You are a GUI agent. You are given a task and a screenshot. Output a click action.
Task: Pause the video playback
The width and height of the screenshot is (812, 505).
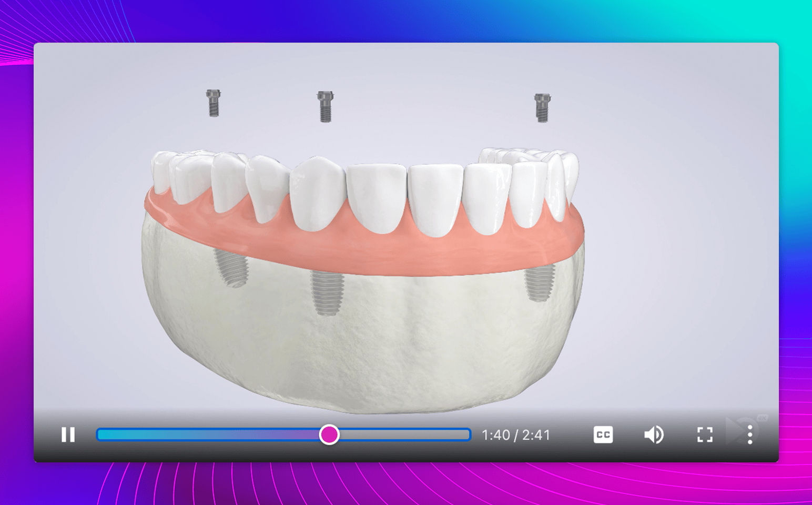tap(68, 435)
